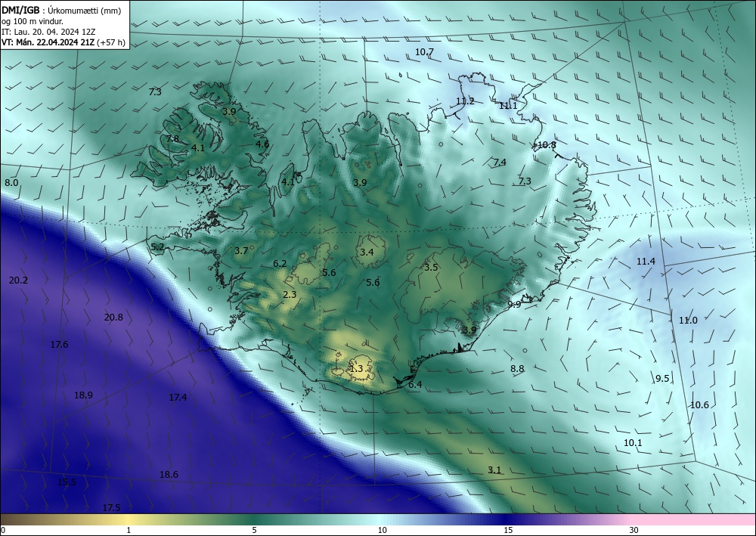Click the map value 7.4
Screen dimensions: 756x536
coord(500,162)
